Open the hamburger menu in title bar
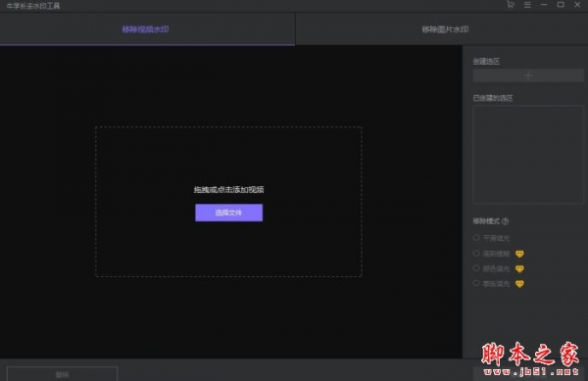This screenshot has height=381, width=588. (527, 5)
